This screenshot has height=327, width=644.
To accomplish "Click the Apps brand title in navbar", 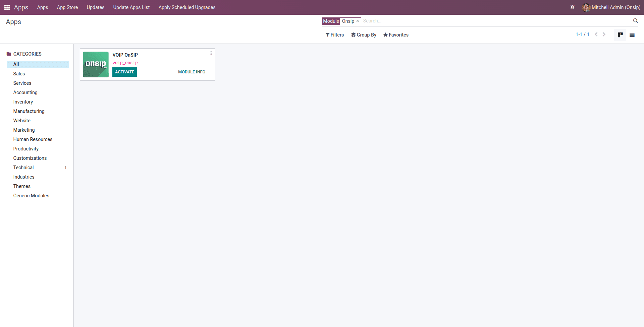I will click(21, 7).
